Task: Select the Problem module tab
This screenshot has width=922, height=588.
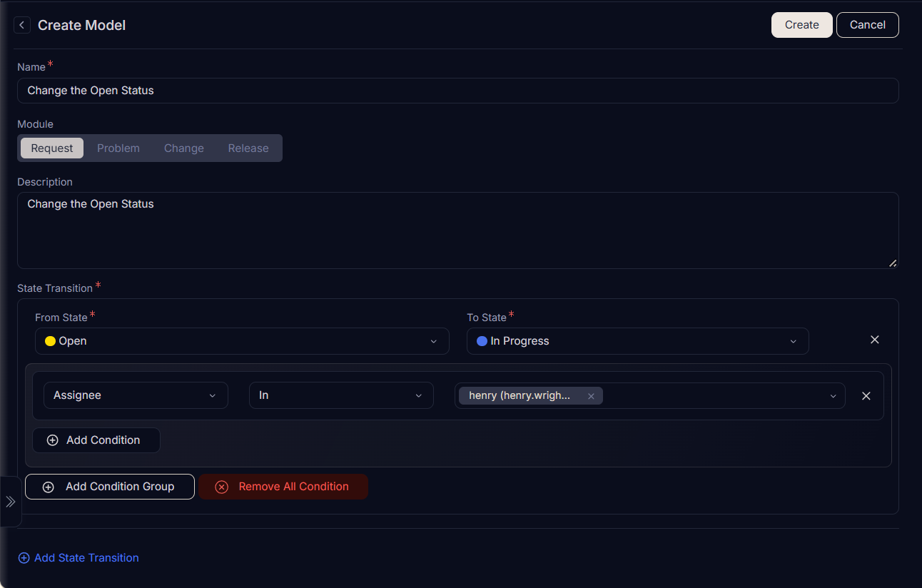Action: click(x=118, y=148)
